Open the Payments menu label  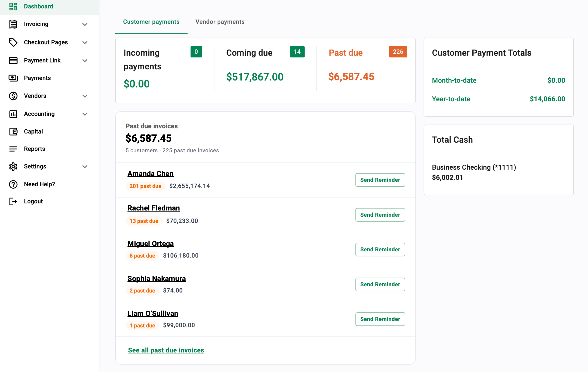pos(37,78)
